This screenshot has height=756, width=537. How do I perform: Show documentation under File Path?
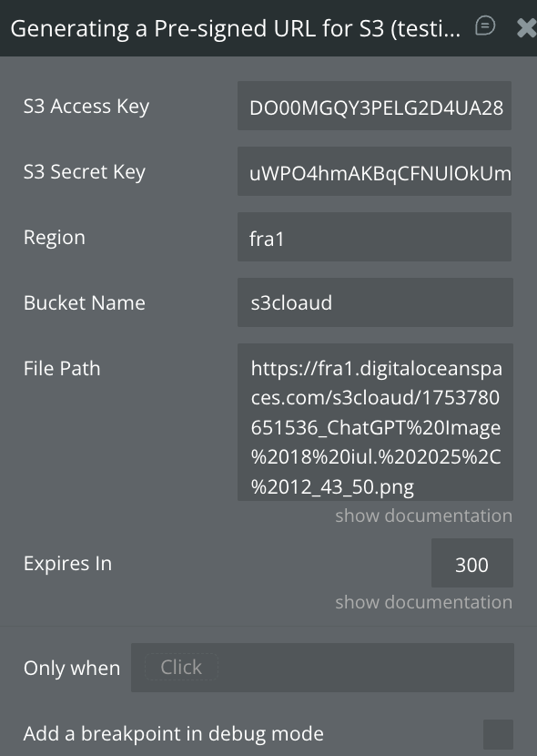tap(424, 516)
